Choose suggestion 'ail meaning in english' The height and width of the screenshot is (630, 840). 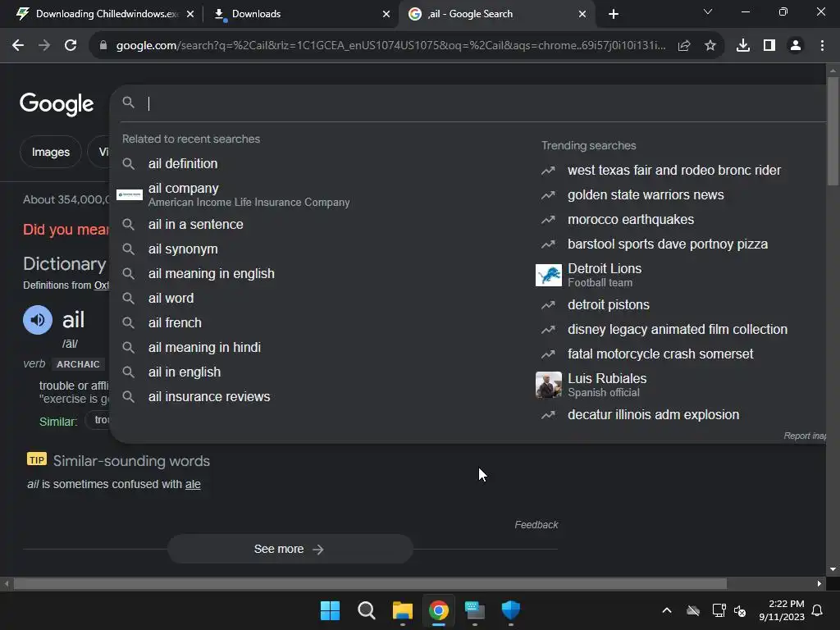pyautogui.click(x=211, y=273)
